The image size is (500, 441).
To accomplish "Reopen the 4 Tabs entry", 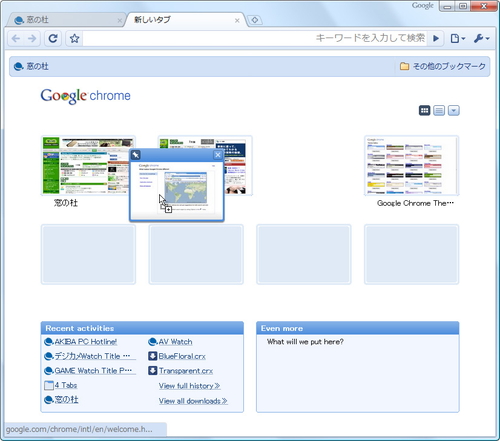I will pos(66,385).
